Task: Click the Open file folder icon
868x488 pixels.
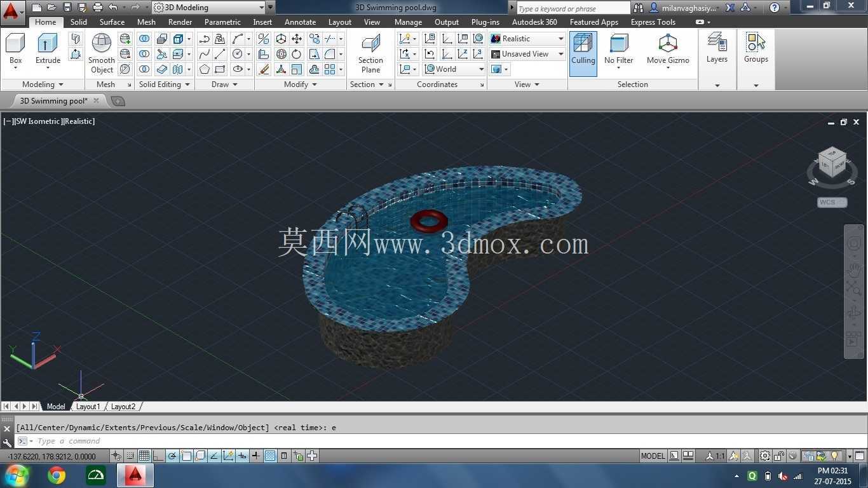Action: click(x=52, y=8)
